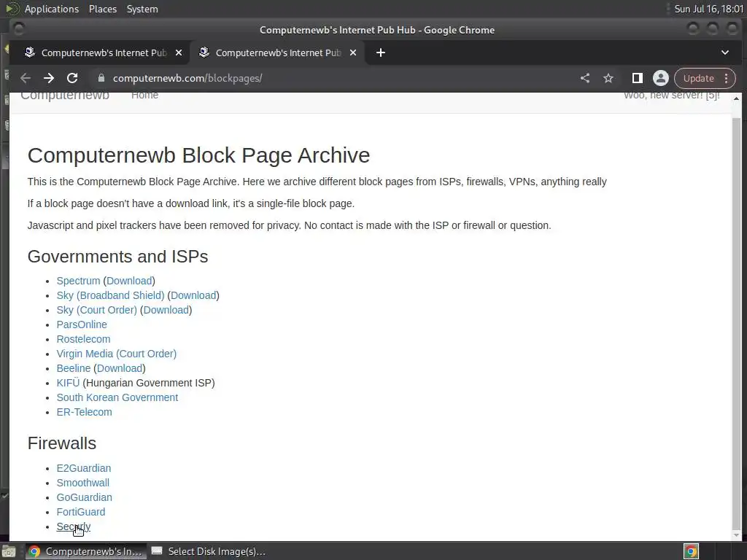Click the address bar URL
The height and width of the screenshot is (560, 747).
[187, 78]
